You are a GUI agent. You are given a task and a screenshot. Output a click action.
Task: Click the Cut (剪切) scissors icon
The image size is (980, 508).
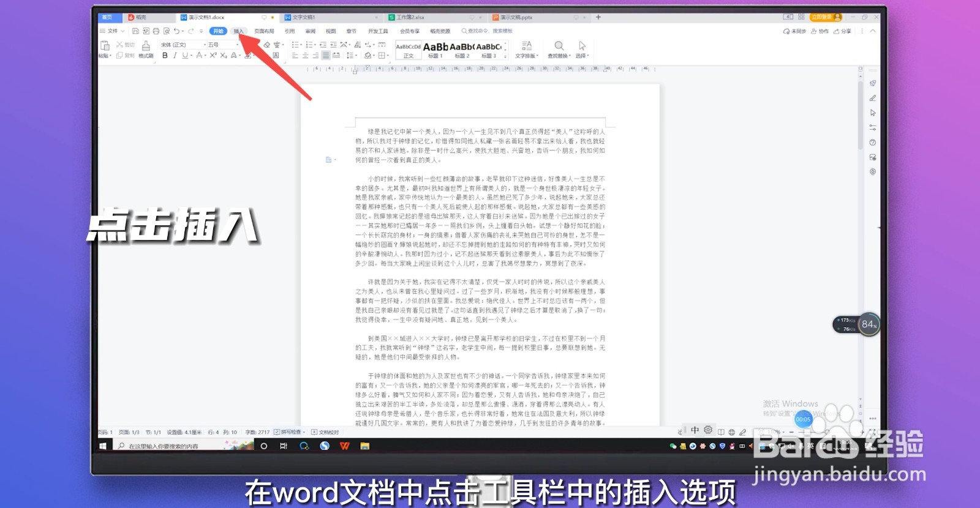coord(119,45)
